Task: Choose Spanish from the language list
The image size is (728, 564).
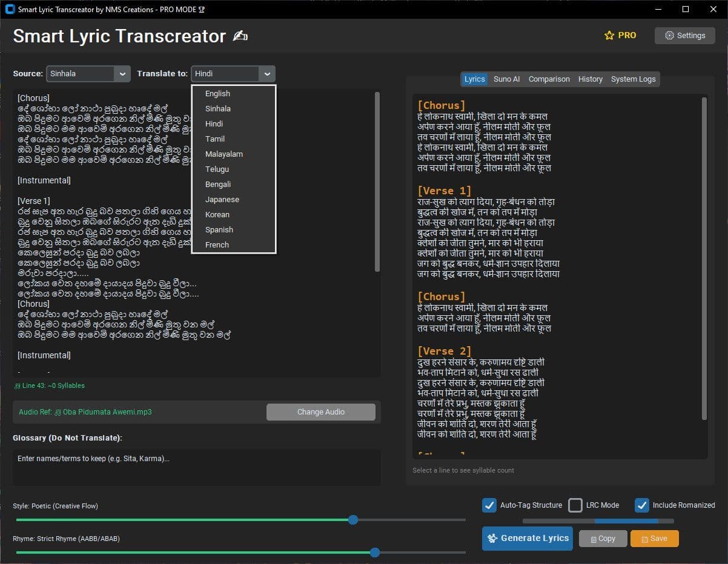Action: point(234,230)
